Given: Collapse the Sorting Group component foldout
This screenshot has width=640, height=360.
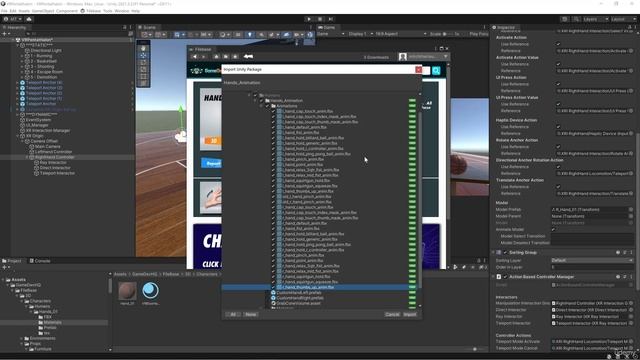Looking at the screenshot, I should click(x=493, y=253).
